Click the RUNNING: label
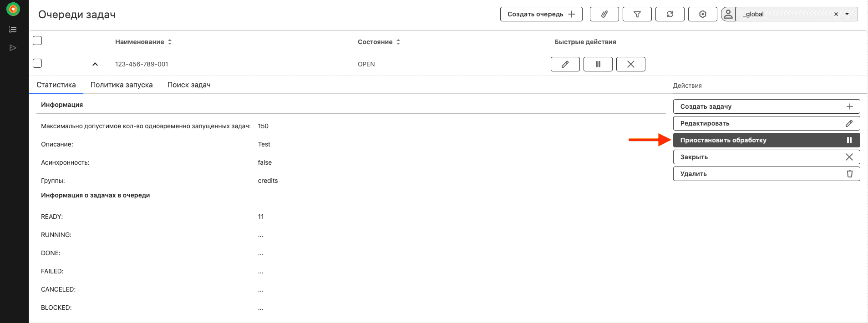Image resolution: width=868 pixels, height=323 pixels. coord(56,235)
